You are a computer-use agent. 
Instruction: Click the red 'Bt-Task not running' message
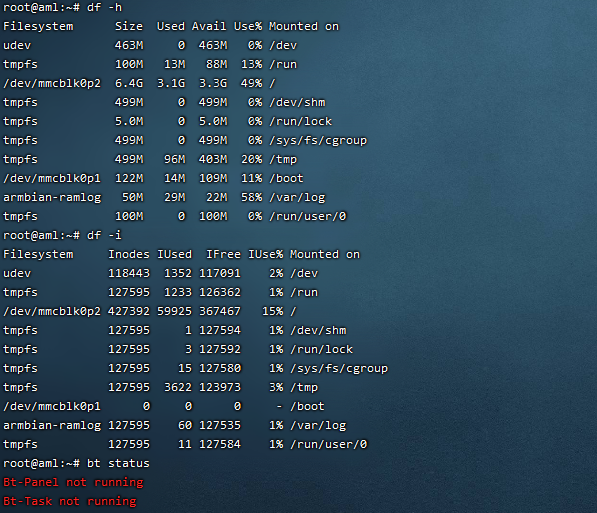point(70,502)
